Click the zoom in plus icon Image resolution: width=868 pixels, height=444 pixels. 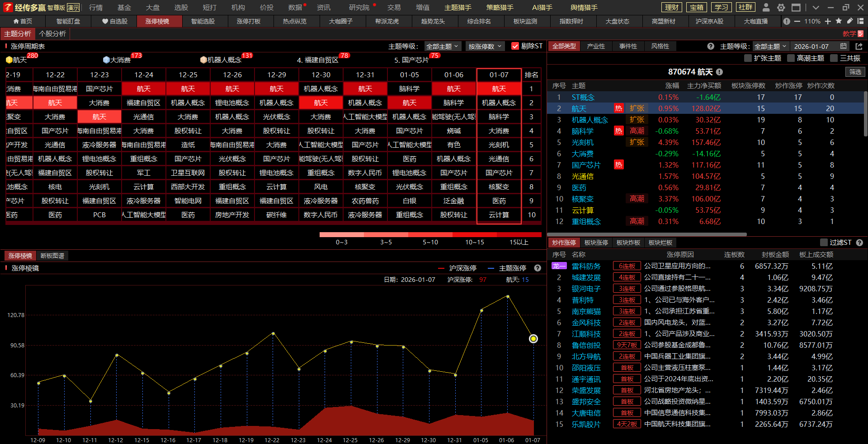click(x=828, y=21)
